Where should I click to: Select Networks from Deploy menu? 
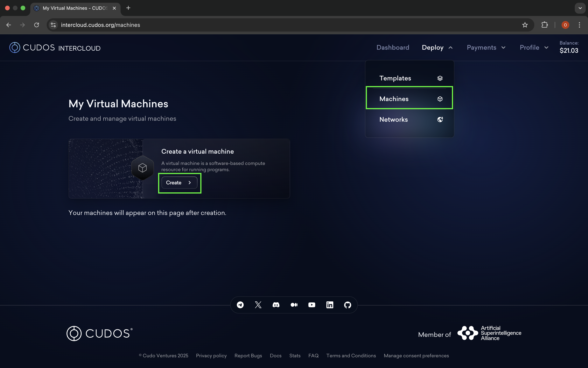click(410, 120)
